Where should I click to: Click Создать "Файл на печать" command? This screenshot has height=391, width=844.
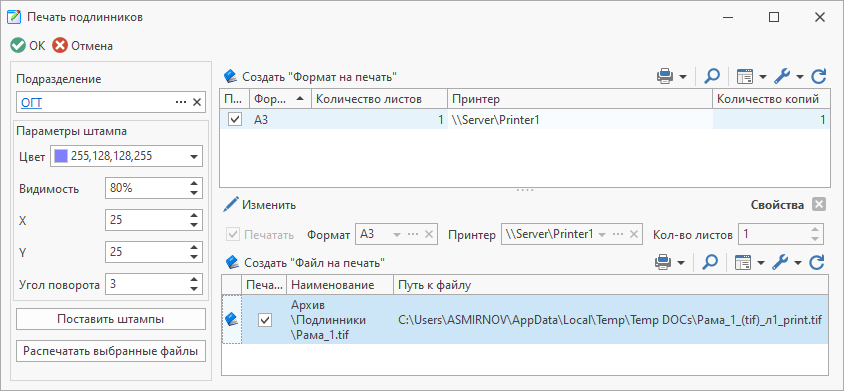click(x=305, y=262)
